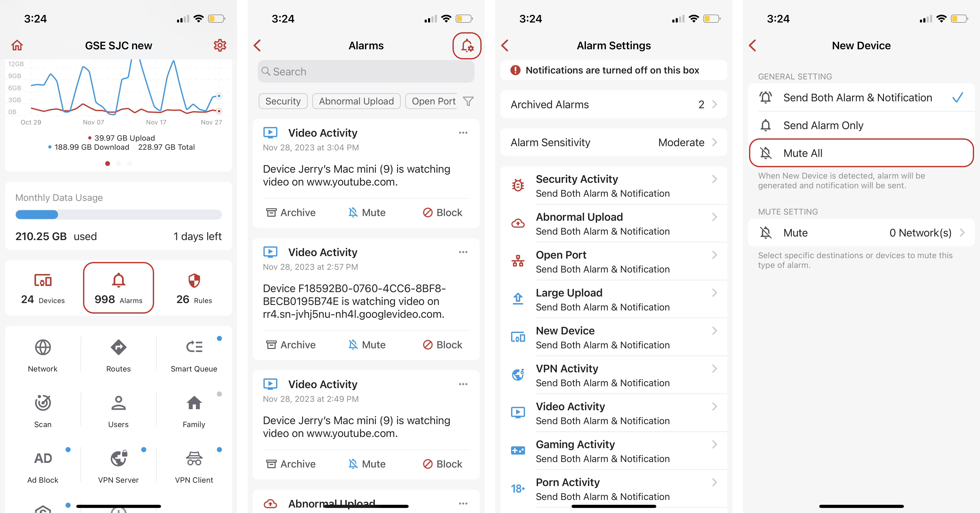Open the 998 Alarms tile
980x513 pixels.
118,288
